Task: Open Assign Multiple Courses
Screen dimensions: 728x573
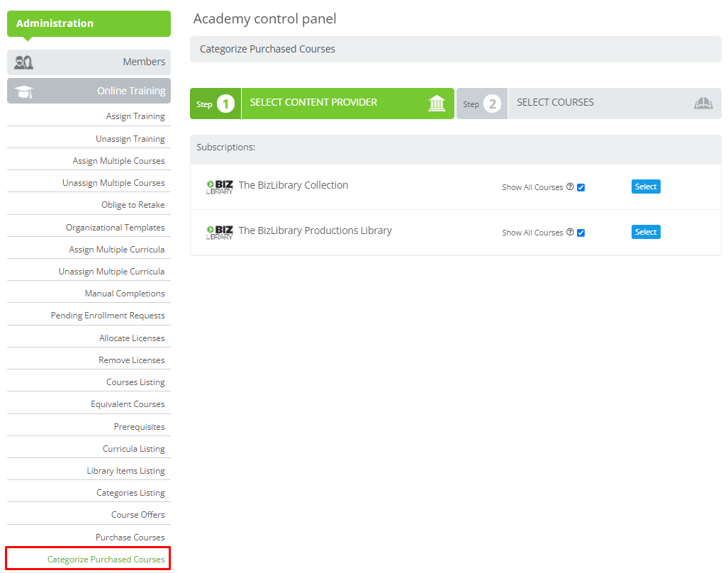Action: pyautogui.click(x=118, y=161)
